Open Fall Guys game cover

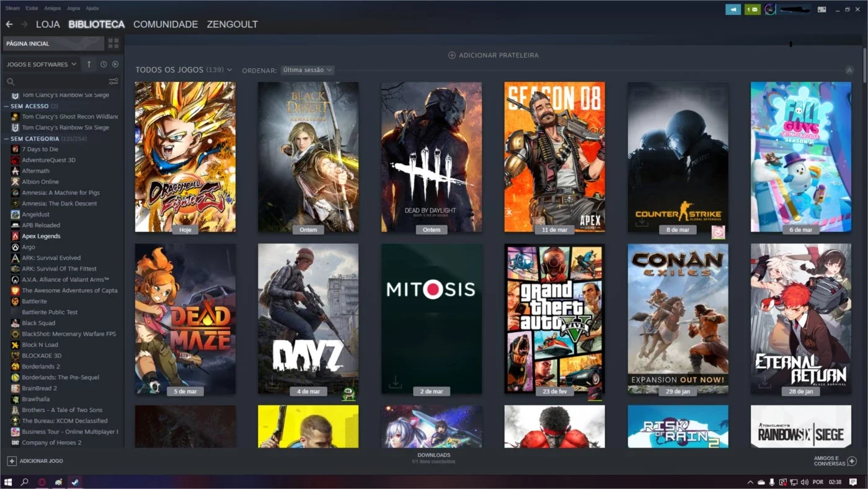pyautogui.click(x=801, y=157)
